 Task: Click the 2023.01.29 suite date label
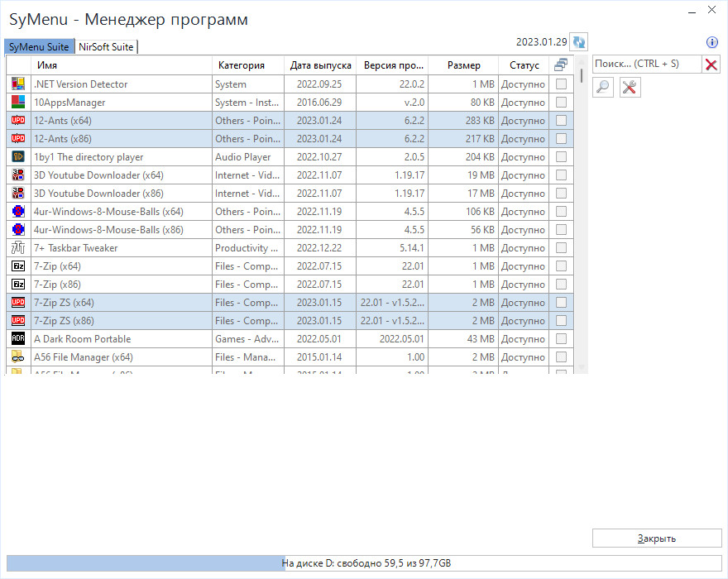tap(542, 42)
